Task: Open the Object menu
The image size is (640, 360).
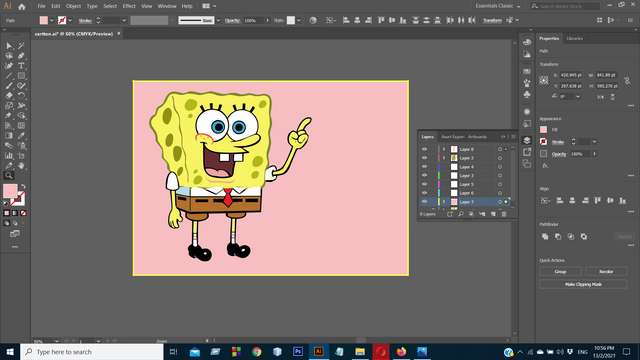Action: 73,6
